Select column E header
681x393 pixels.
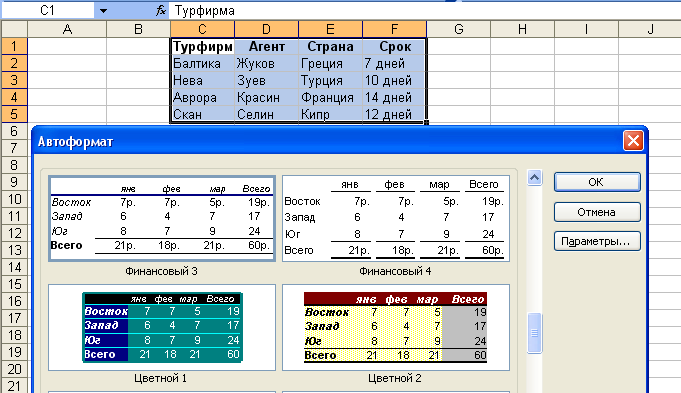coord(330,29)
